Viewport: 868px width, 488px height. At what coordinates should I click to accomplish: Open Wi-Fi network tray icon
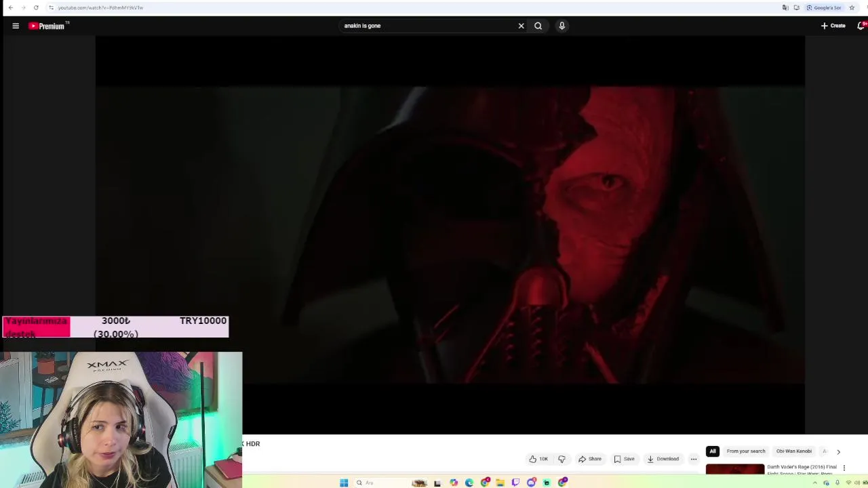point(848,483)
